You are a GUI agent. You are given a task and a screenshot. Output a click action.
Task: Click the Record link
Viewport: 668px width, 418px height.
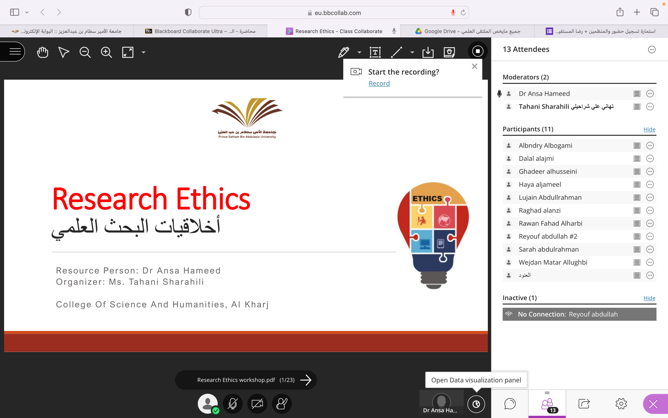click(379, 84)
